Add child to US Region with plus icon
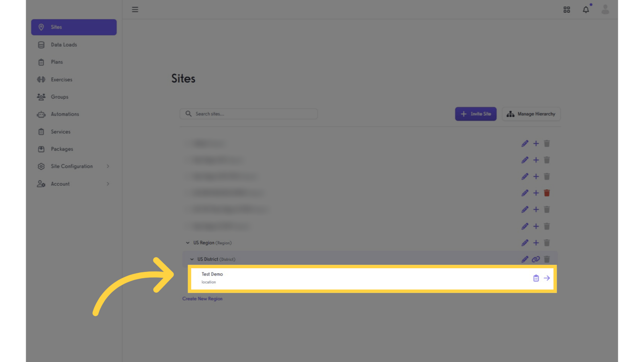Image resolution: width=644 pixels, height=362 pixels. tap(536, 243)
